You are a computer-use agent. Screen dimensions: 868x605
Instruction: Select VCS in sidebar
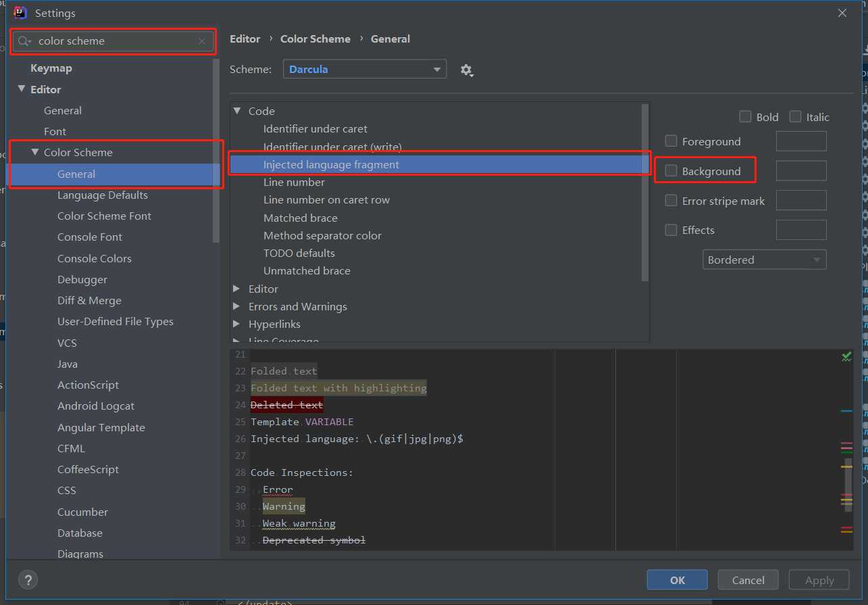pyautogui.click(x=67, y=343)
